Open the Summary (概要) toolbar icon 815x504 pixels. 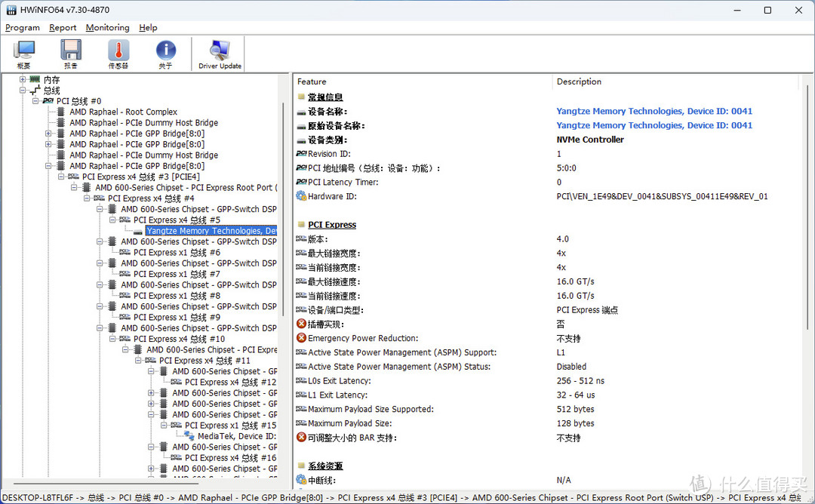point(24,51)
